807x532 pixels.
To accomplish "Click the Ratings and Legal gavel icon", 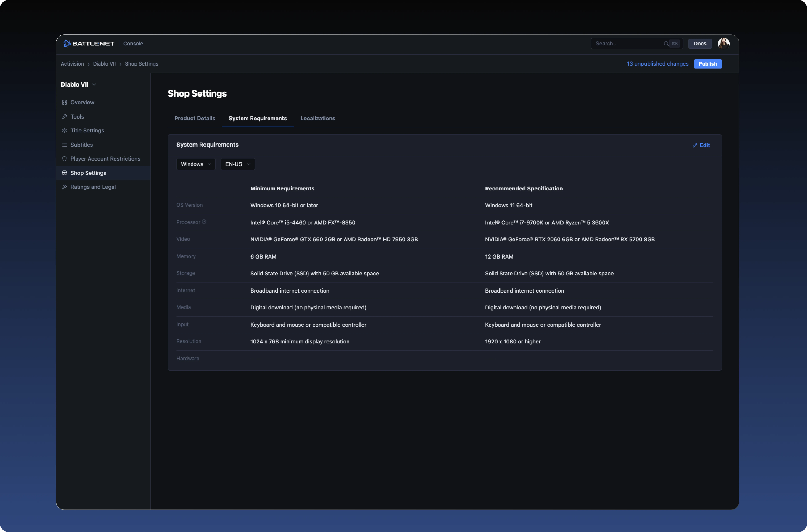I will click(x=64, y=187).
